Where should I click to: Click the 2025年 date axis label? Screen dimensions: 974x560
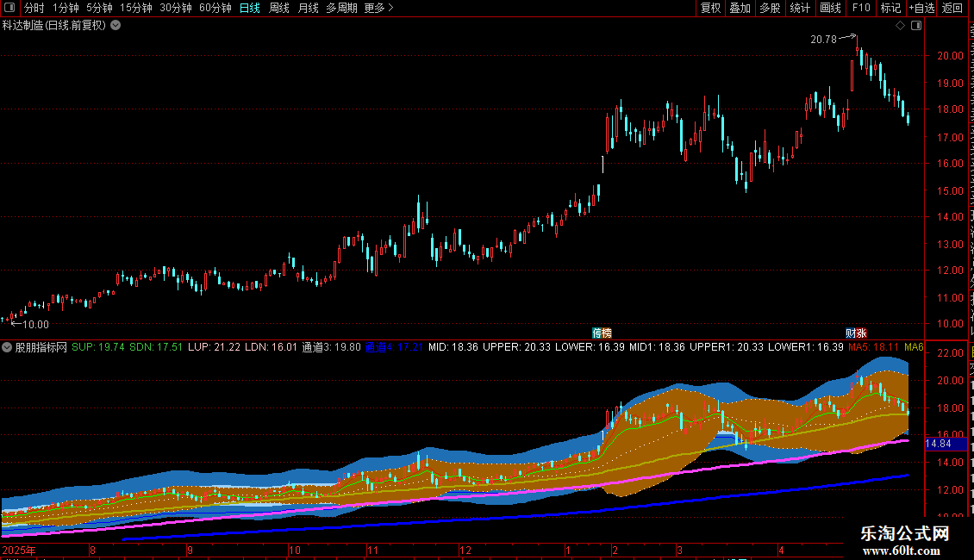19,550
